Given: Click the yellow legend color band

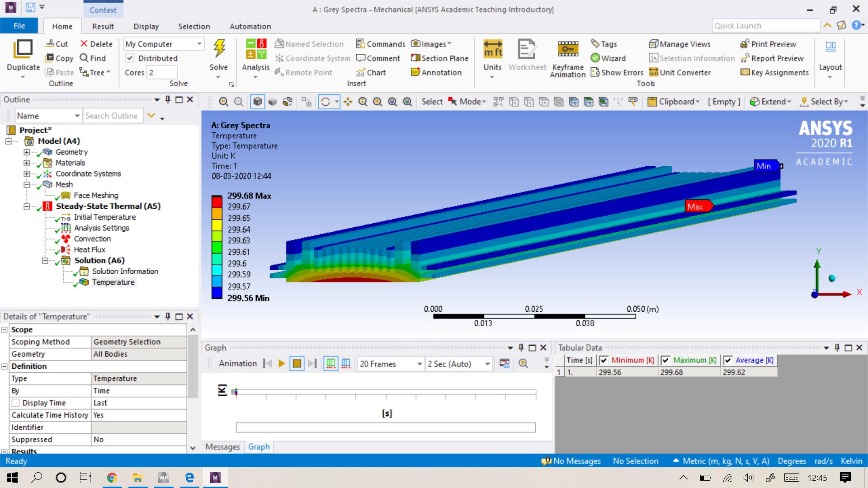Looking at the screenshot, I should click(x=217, y=225).
